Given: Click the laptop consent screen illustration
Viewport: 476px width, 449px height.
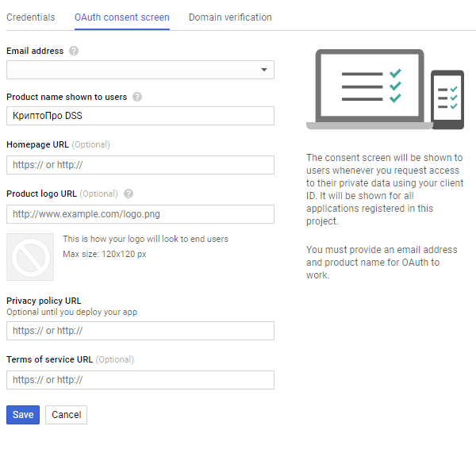Looking at the screenshot, I should (x=370, y=88).
